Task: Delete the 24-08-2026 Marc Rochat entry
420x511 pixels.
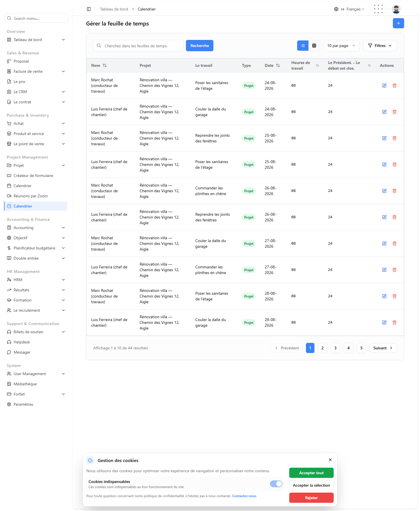Action: click(394, 85)
